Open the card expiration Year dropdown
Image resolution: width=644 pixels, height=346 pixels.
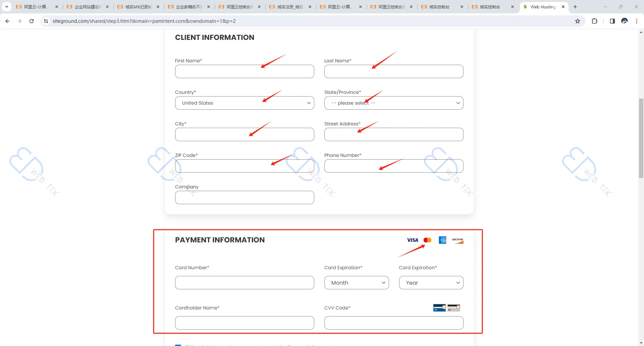coord(431,283)
